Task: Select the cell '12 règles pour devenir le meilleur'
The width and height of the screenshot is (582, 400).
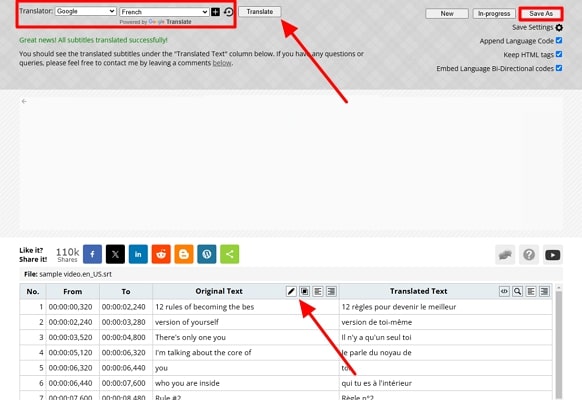Action: click(445, 307)
